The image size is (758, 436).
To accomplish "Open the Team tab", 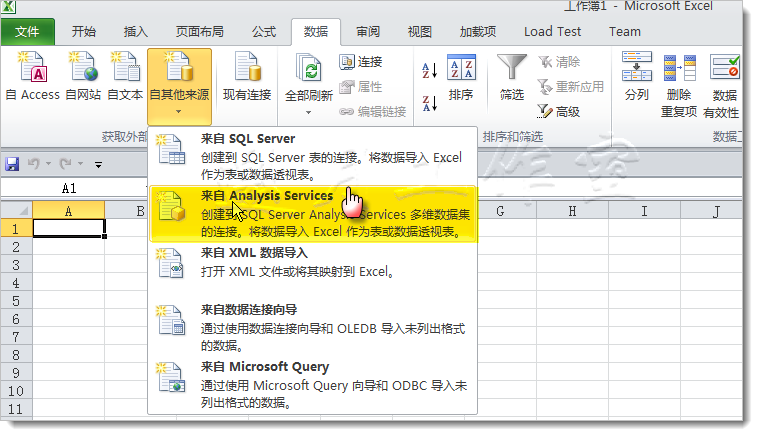I will coord(625,32).
